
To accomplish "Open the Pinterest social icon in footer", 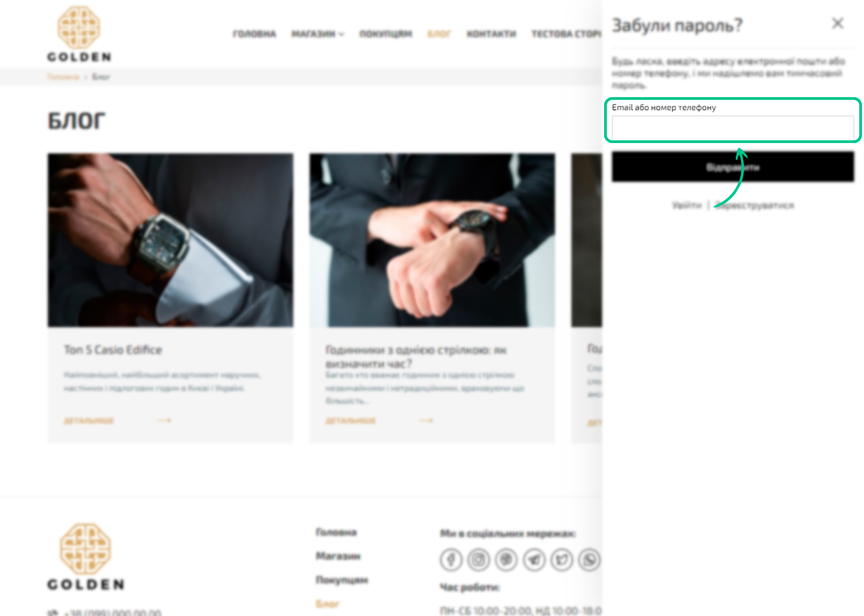I will (506, 559).
